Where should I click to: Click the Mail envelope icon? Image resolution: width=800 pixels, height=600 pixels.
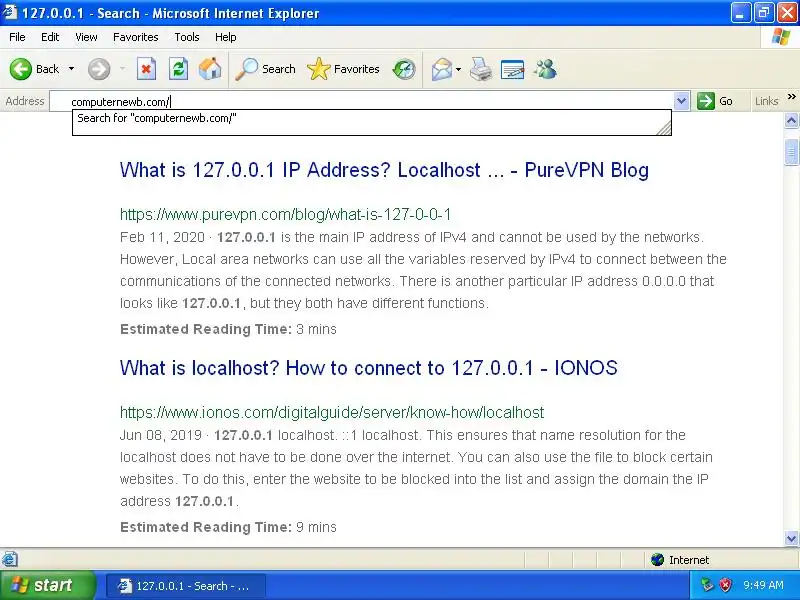pyautogui.click(x=441, y=69)
